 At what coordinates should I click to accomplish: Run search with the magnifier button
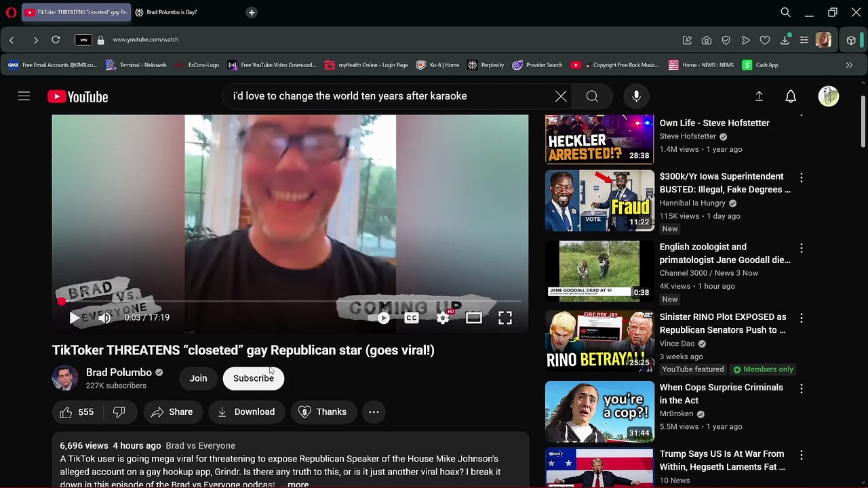[592, 96]
